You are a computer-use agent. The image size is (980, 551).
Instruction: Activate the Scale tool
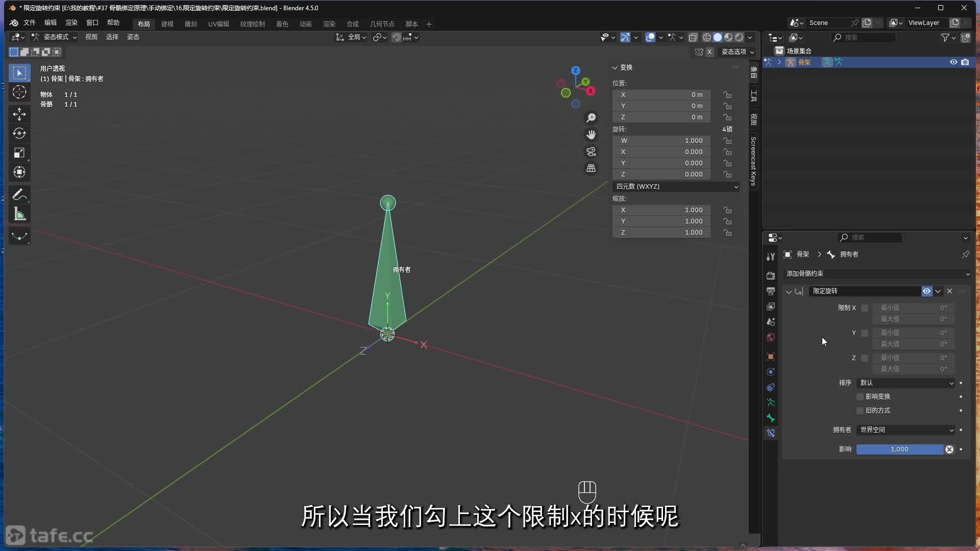click(x=19, y=153)
